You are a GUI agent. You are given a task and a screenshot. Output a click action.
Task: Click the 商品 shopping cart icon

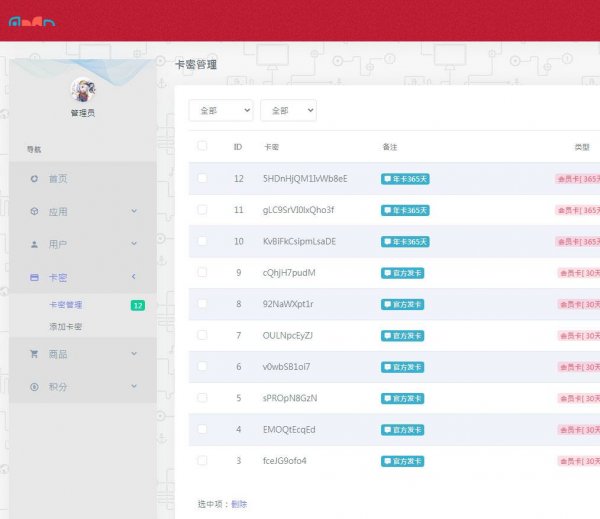point(34,354)
